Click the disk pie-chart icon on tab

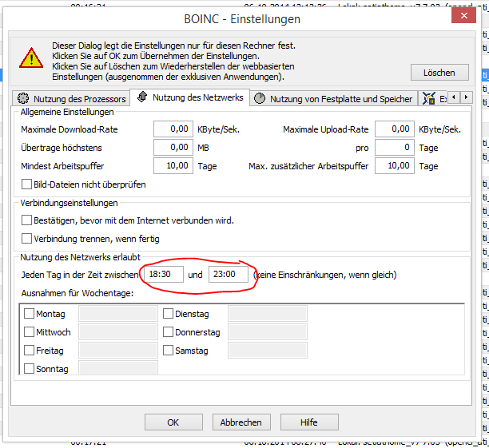coord(260,98)
